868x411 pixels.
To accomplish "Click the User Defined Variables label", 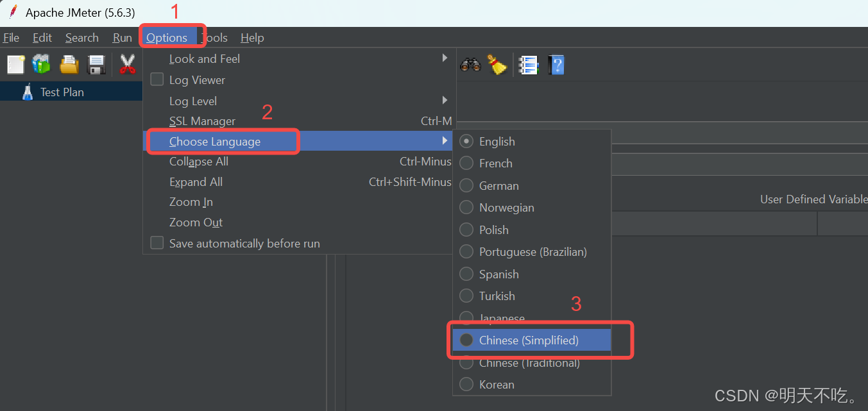I will pos(813,199).
